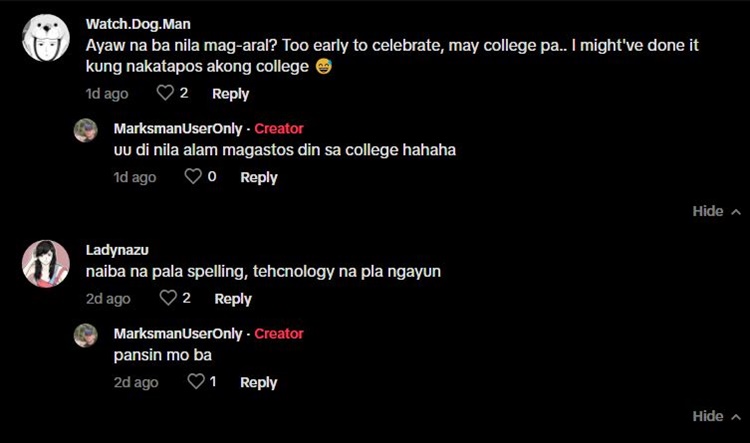Like the creator's "pansin mo ba" reply
This screenshot has width=750, height=443.
(x=195, y=382)
